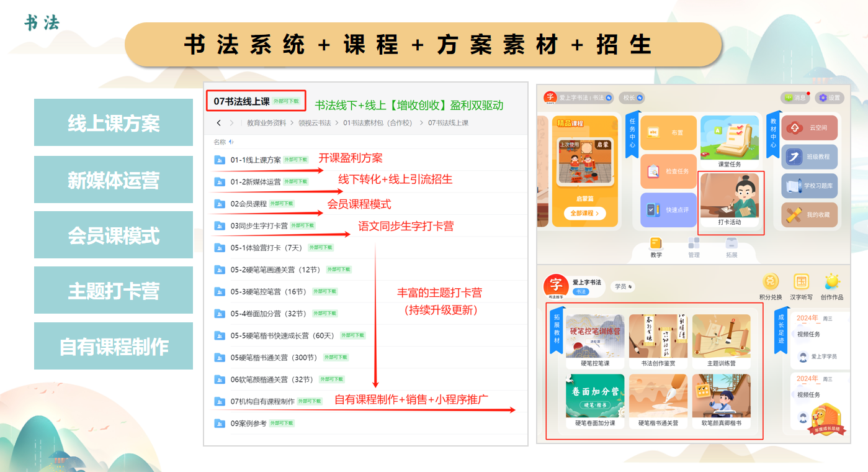
Task: Switch subject via 爱上字书法 | 书法 switcher
Action: 586,98
